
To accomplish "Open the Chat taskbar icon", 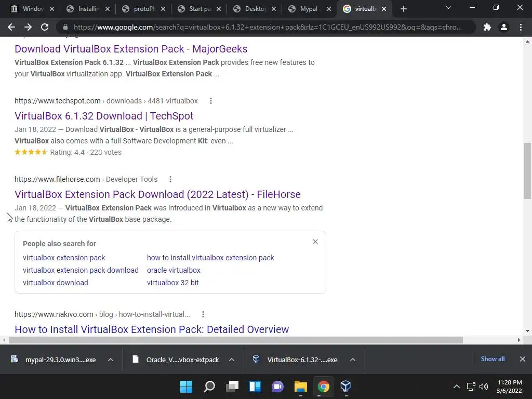I will pyautogui.click(x=277, y=387).
